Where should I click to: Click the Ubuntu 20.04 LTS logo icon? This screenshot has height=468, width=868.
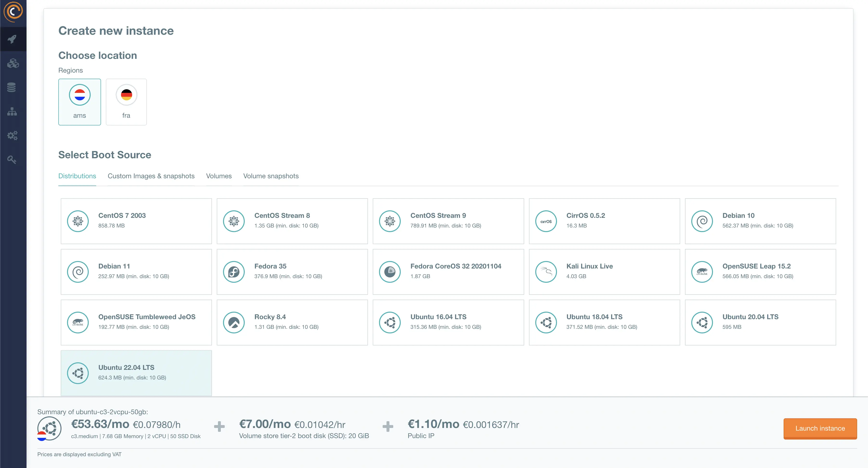tap(702, 322)
